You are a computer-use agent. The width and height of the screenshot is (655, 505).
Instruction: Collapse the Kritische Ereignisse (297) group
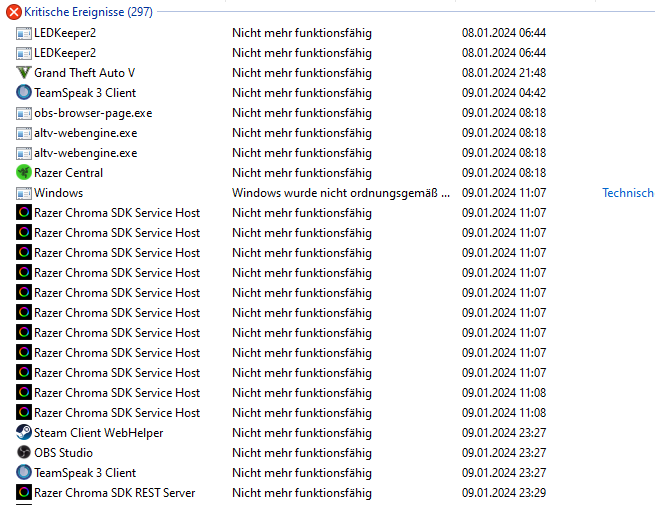[x=88, y=12]
